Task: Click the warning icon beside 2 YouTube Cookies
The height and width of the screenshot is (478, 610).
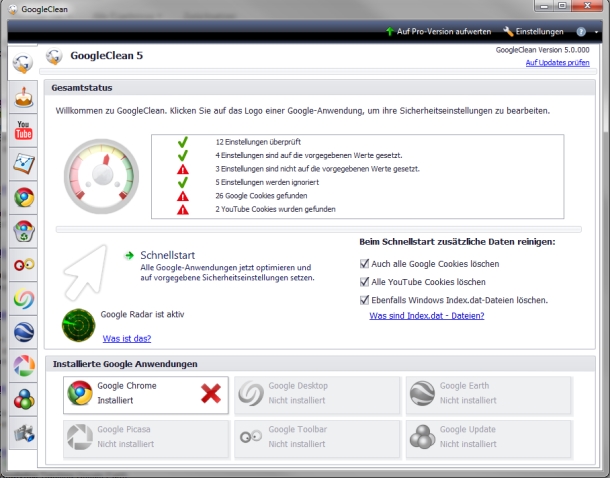Action: click(182, 210)
